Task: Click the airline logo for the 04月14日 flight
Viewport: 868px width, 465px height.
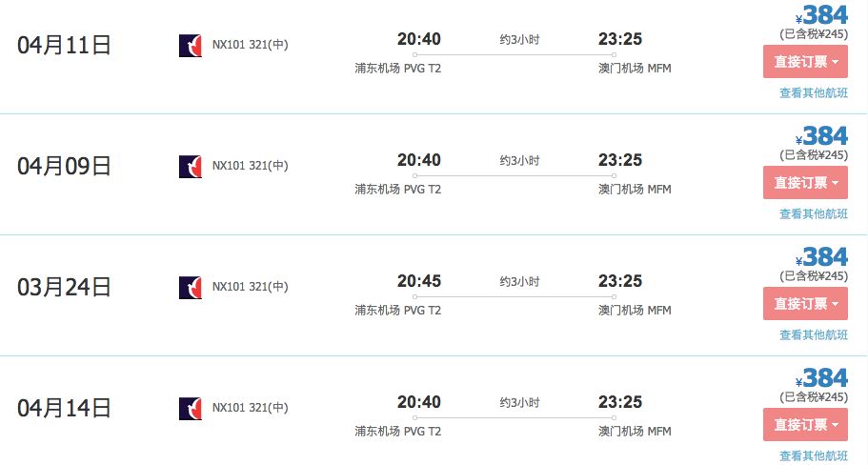Action: (x=191, y=409)
